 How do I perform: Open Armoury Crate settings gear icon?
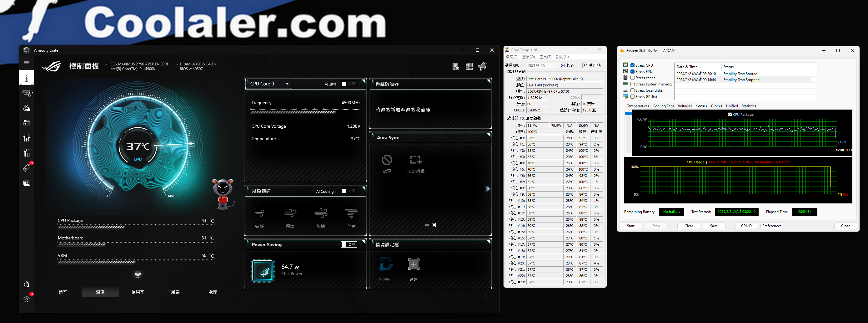27,299
